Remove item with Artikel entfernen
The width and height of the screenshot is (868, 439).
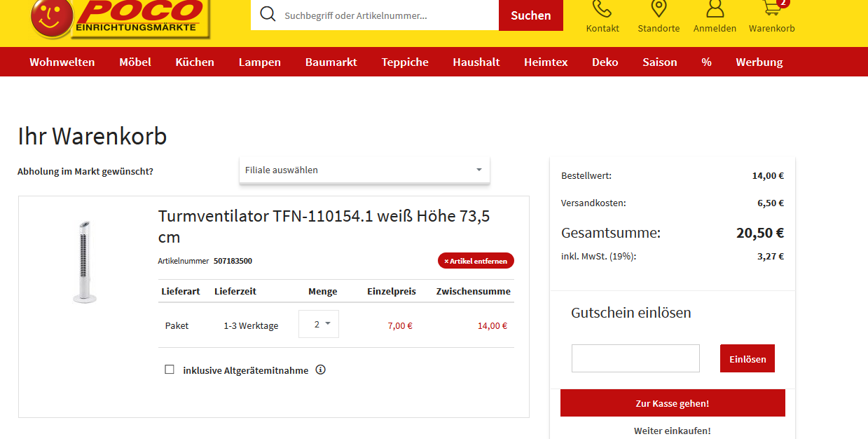pyautogui.click(x=476, y=261)
